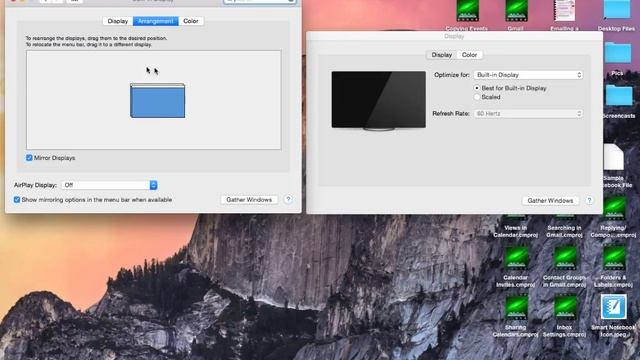640x360 pixels.
Task: Select Contact Groups in Gmail.cmproj icon
Action: (x=565, y=259)
